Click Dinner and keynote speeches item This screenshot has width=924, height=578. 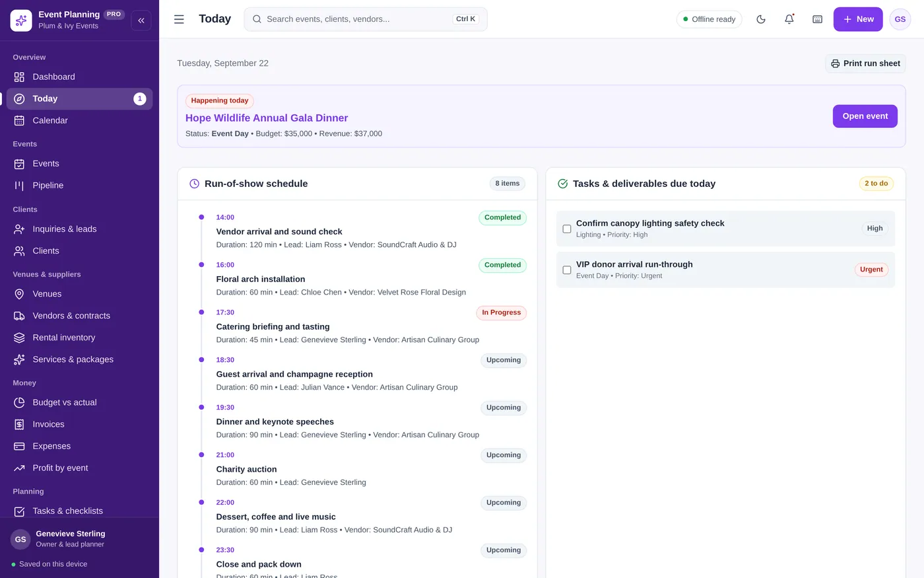tap(275, 421)
